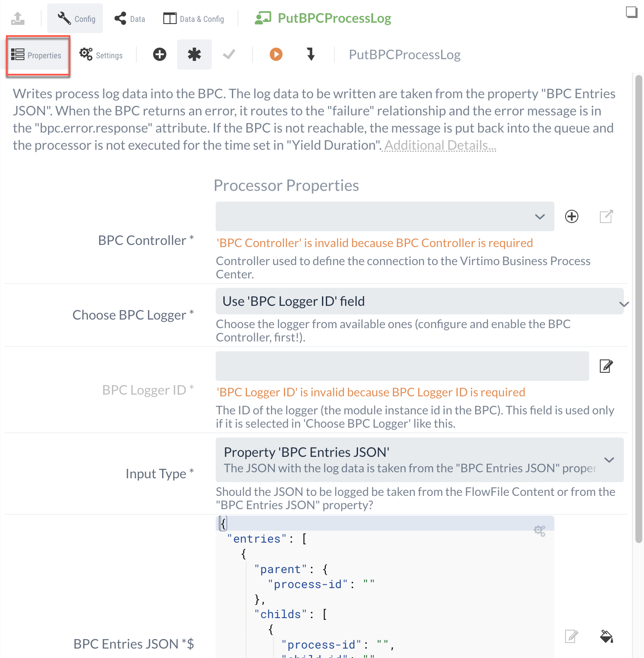
Task: Click the vertical scrollbar on the right
Action: (638, 309)
